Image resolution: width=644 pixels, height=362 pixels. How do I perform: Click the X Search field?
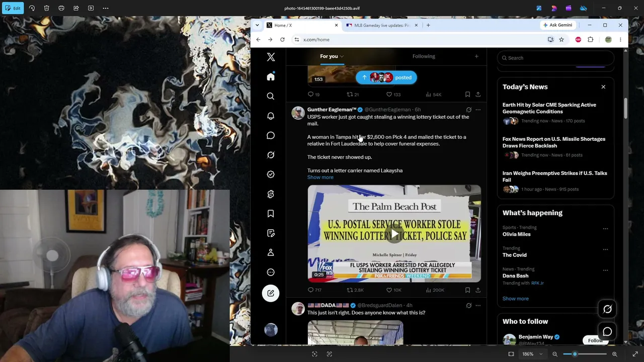pyautogui.click(x=555, y=58)
